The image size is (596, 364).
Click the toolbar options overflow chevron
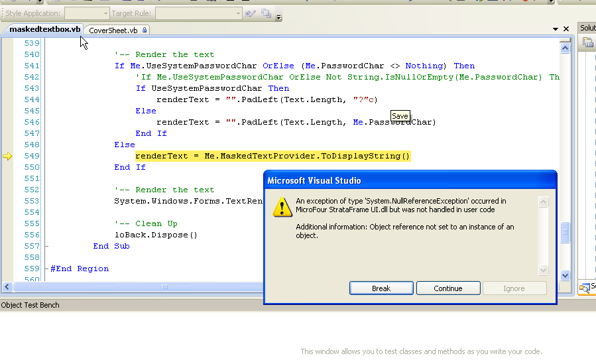tap(279, 16)
